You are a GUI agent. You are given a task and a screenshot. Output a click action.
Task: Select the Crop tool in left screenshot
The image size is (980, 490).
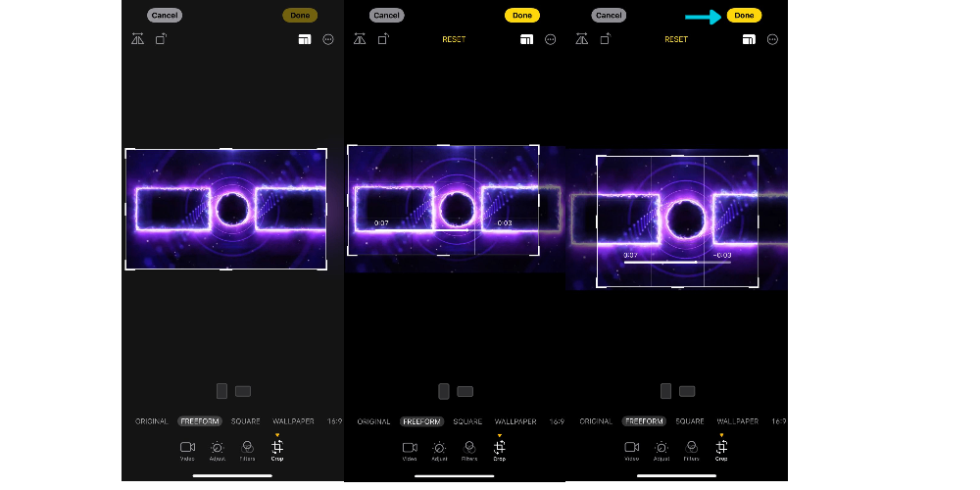pos(277,451)
